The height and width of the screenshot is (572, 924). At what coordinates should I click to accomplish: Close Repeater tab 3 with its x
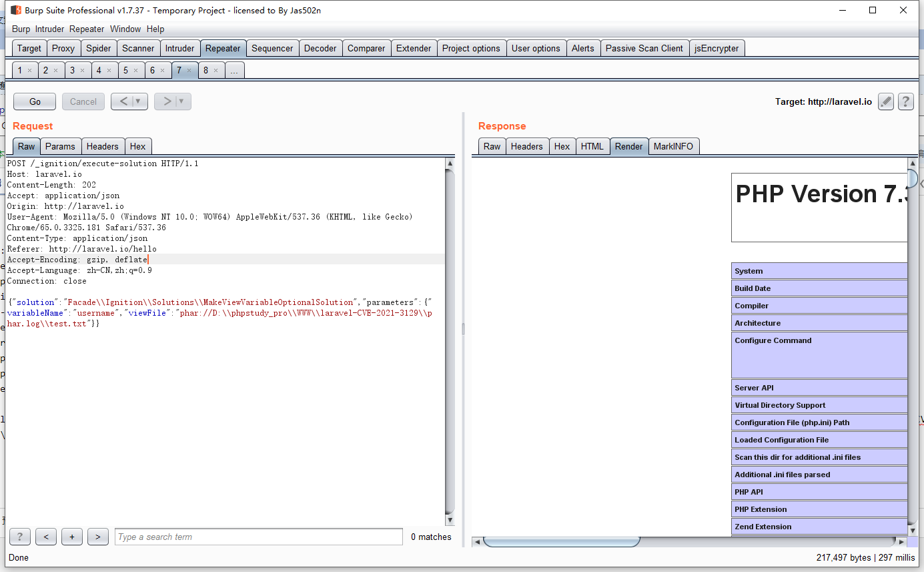(82, 70)
